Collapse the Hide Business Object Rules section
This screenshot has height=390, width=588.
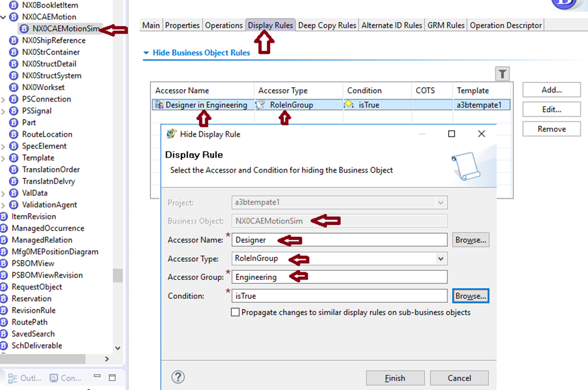146,53
